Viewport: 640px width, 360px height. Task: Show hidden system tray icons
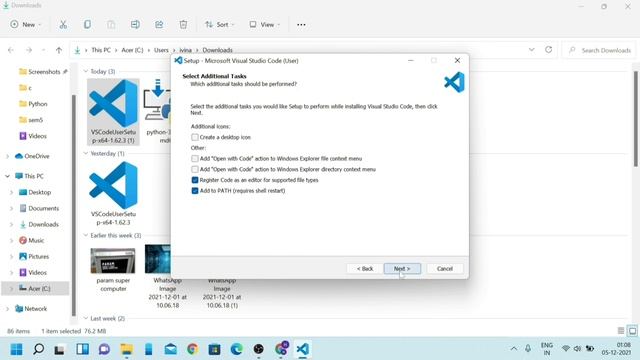514,349
